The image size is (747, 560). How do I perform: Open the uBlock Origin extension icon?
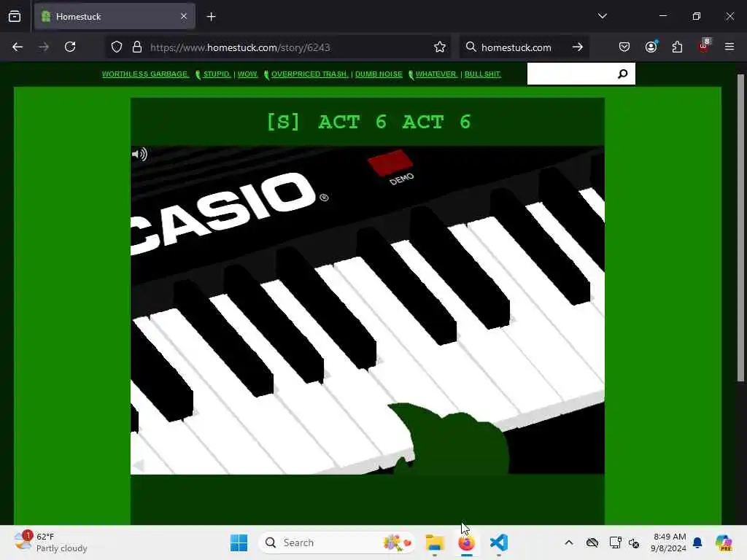coord(704,46)
